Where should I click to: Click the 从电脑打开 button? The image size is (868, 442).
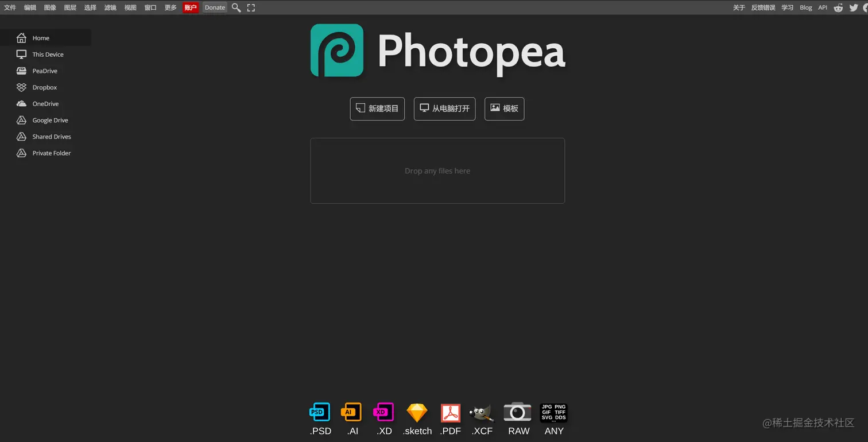[444, 108]
